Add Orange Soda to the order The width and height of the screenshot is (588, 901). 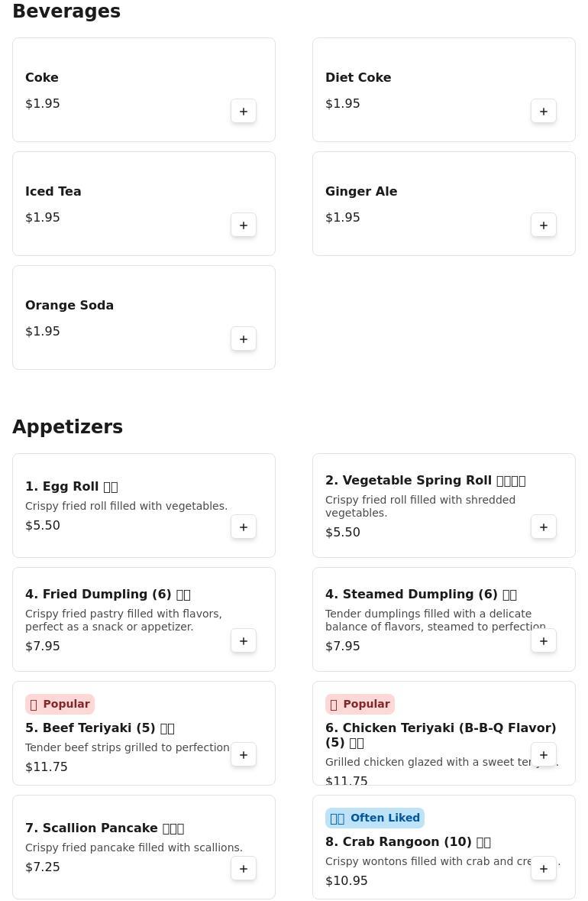244,339
